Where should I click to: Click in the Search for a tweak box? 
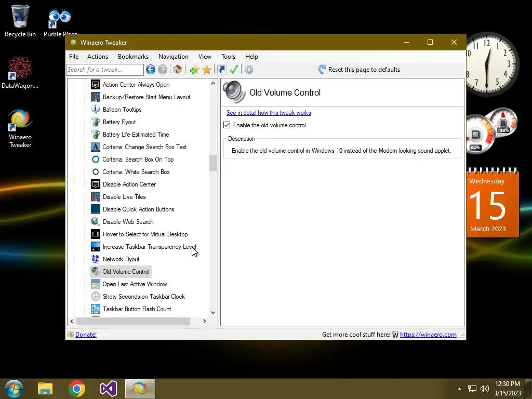[105, 70]
